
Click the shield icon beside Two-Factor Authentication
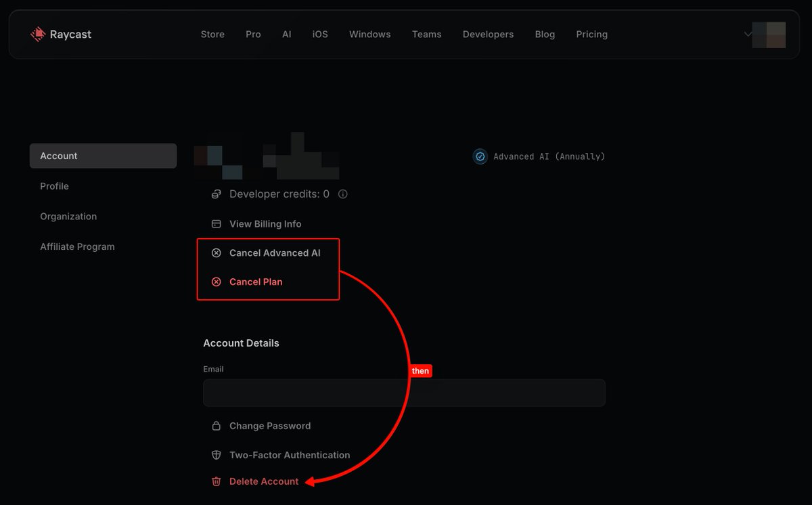click(x=217, y=455)
